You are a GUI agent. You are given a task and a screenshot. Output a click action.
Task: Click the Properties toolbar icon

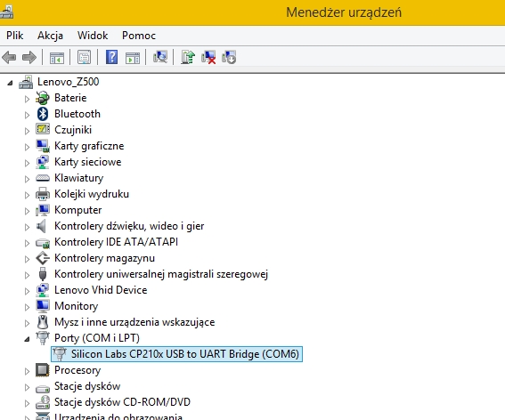(x=84, y=57)
